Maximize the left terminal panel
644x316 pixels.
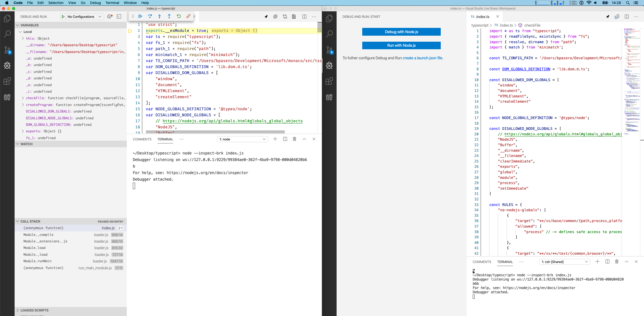click(304, 139)
